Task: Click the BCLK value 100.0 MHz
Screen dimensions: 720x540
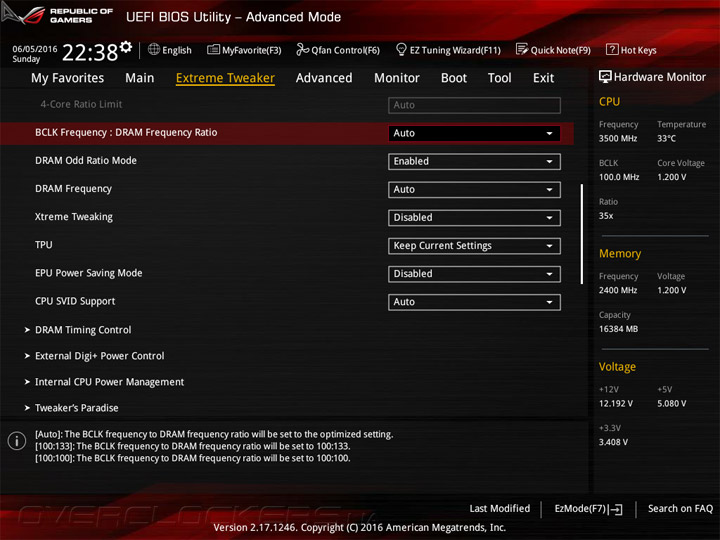Action: [x=619, y=177]
